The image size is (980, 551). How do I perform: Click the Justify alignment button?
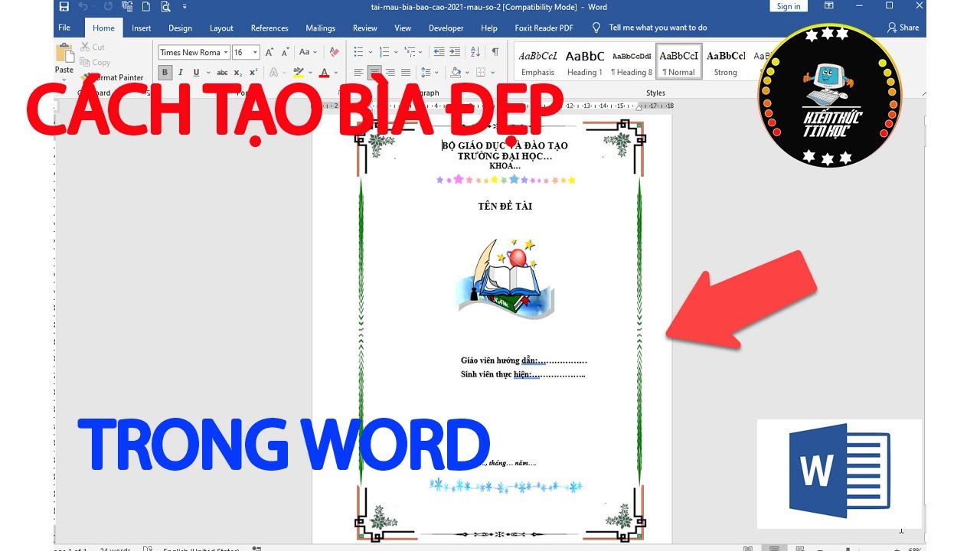click(x=406, y=73)
